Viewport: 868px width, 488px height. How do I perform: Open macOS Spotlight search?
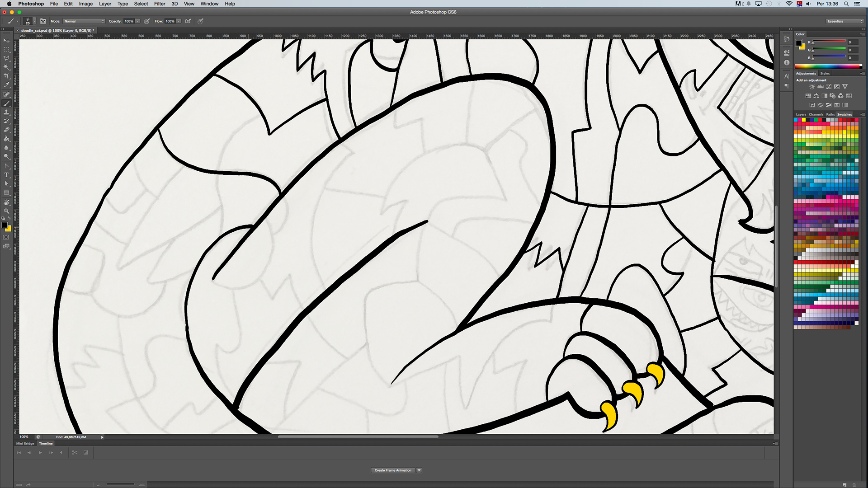coord(846,4)
